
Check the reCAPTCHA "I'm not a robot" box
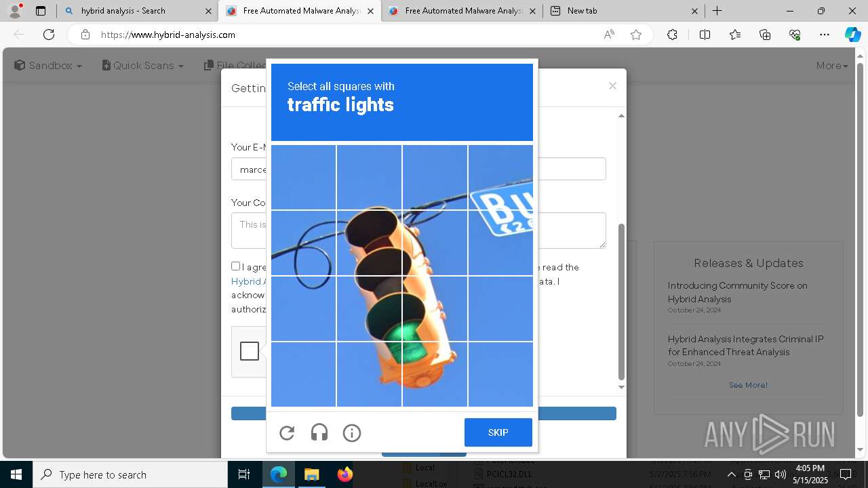tap(250, 350)
